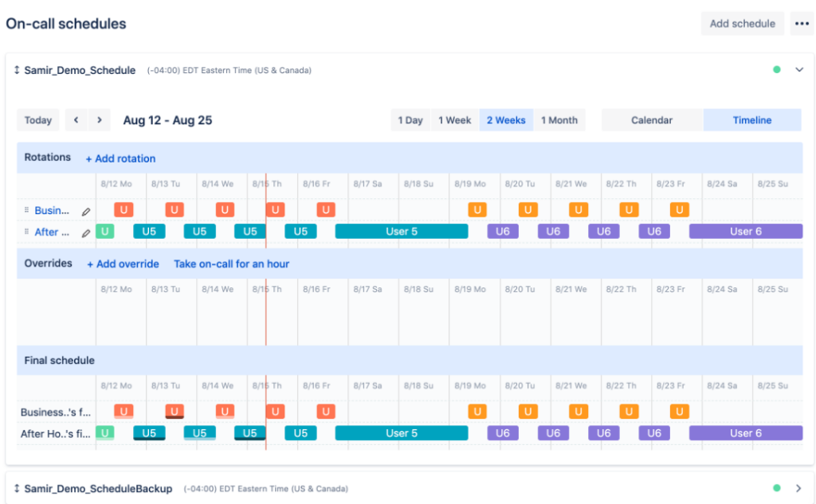Image resolution: width=816 pixels, height=504 pixels.
Task: Open the Add rotation link
Action: 120,158
